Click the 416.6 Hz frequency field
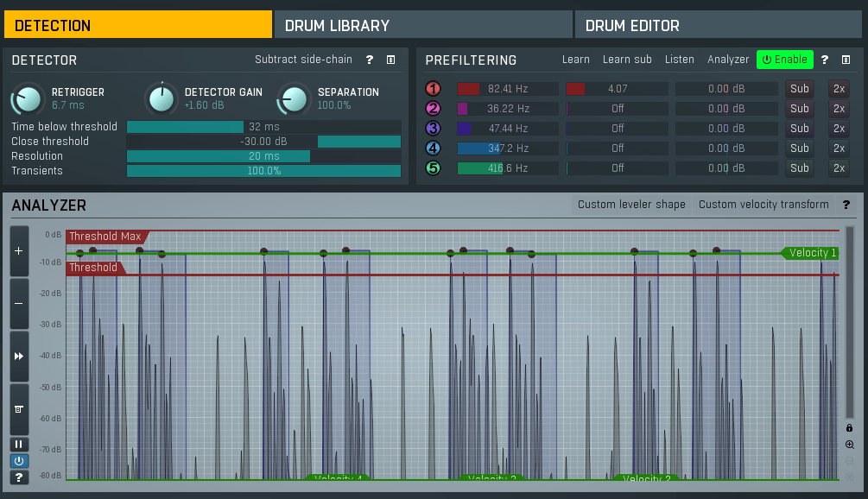868x499 pixels. (508, 167)
